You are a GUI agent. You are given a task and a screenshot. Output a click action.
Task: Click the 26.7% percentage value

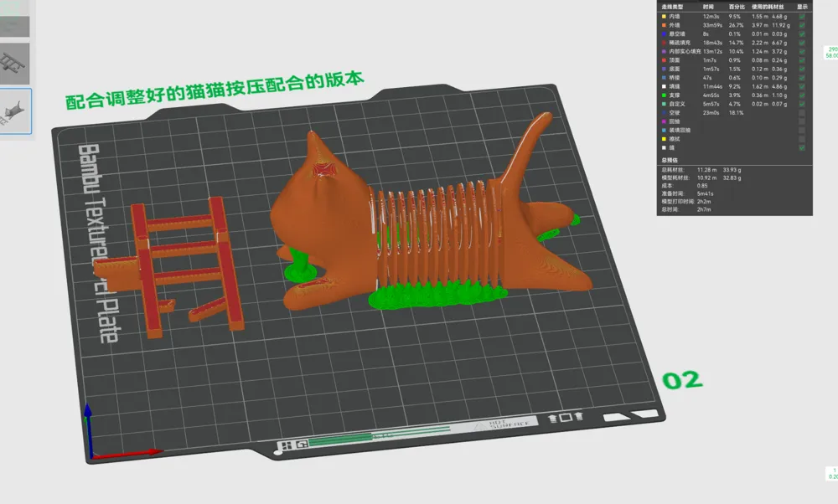point(736,25)
